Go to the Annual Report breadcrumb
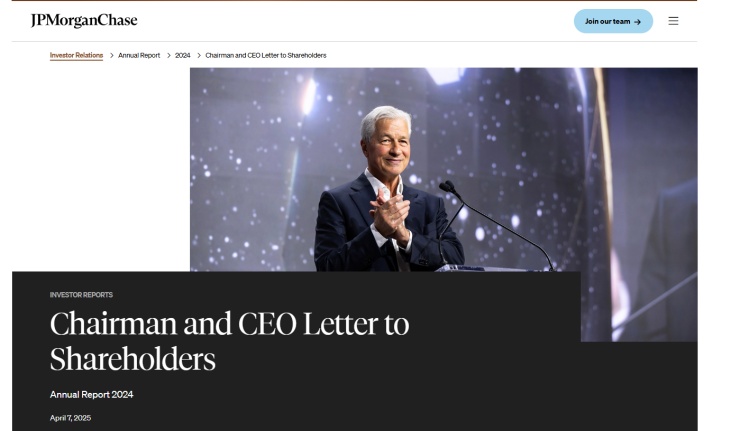This screenshot has width=731, height=431. tap(139, 56)
